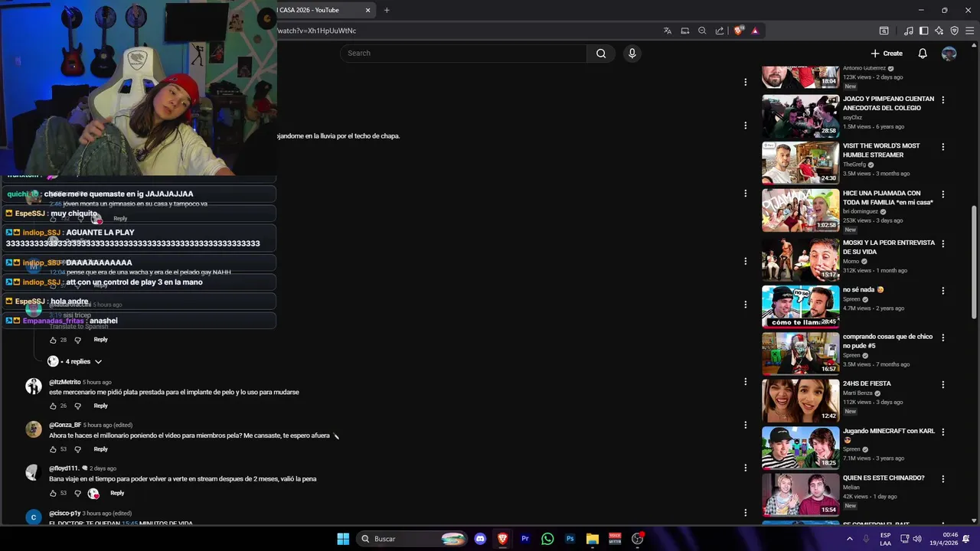Reply to @Gonza_BF's comment
Image resolution: width=980 pixels, height=551 pixels.
coord(100,449)
